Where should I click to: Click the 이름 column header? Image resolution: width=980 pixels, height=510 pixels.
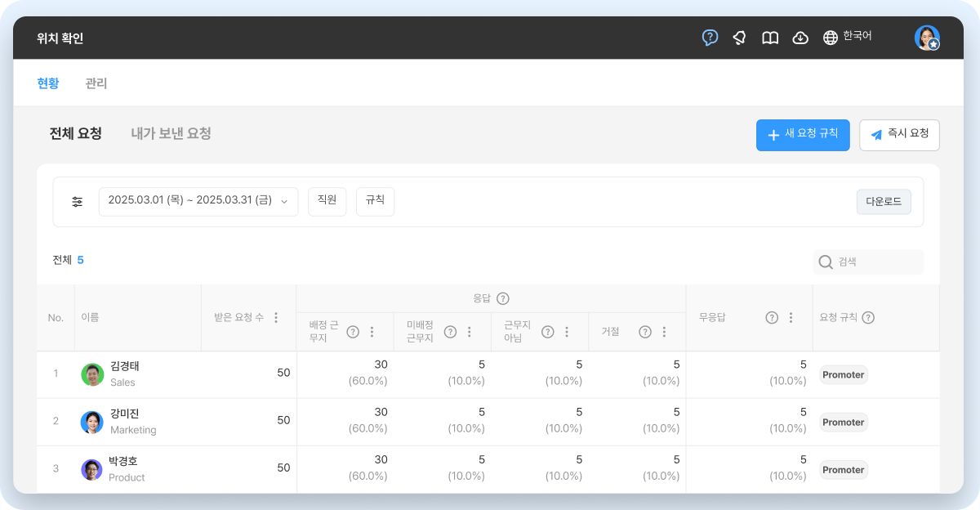90,317
